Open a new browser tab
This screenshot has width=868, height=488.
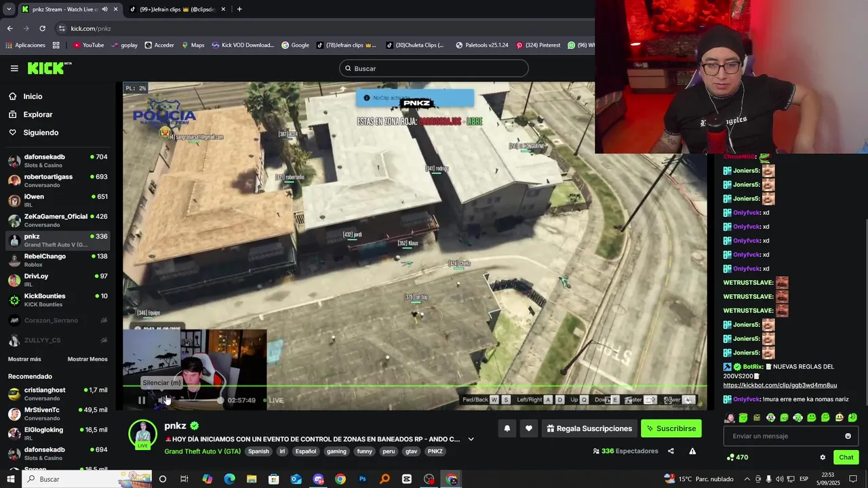pyautogui.click(x=239, y=9)
